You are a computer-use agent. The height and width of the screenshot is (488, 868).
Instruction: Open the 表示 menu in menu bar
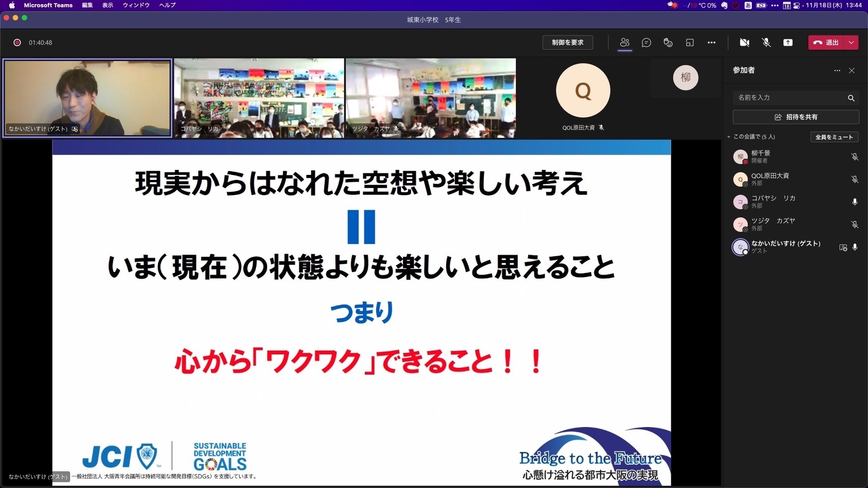(107, 5)
